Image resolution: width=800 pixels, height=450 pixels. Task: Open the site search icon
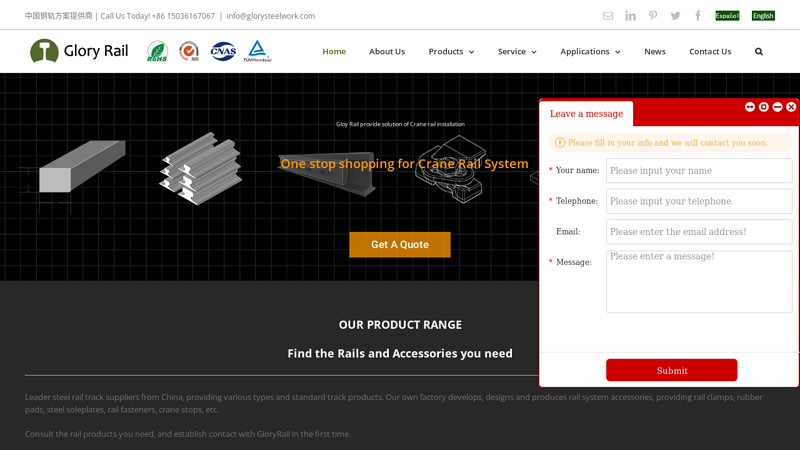tap(759, 52)
